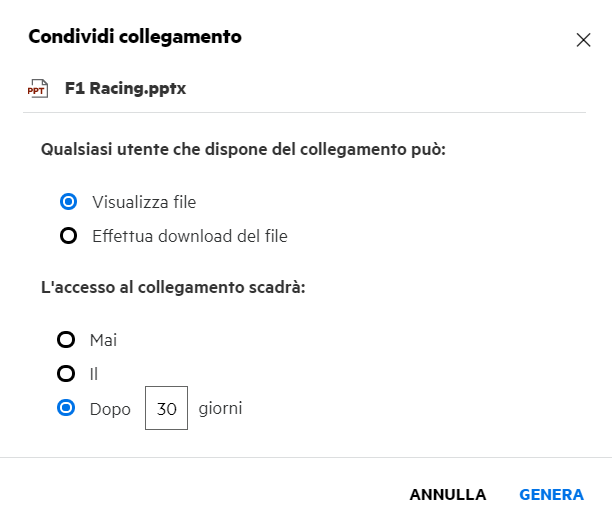Select the Visualizza file radio button
This screenshot has width=612, height=529.
click(x=68, y=202)
